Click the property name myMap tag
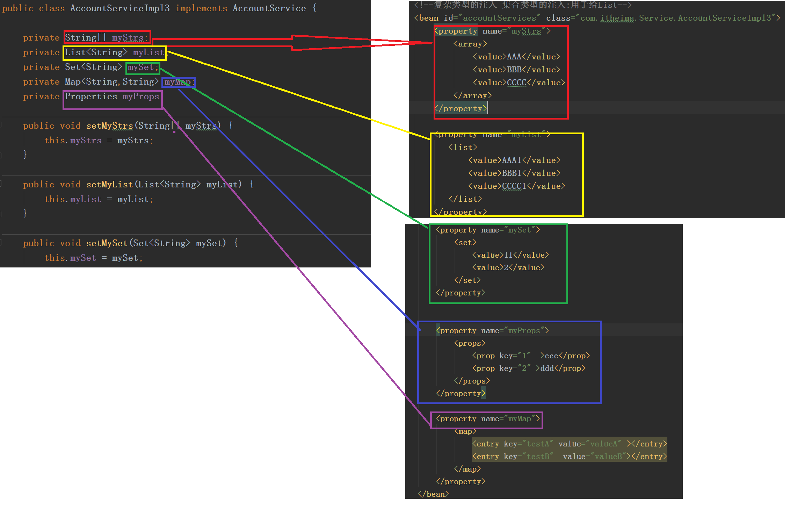812x530 pixels. (x=488, y=418)
